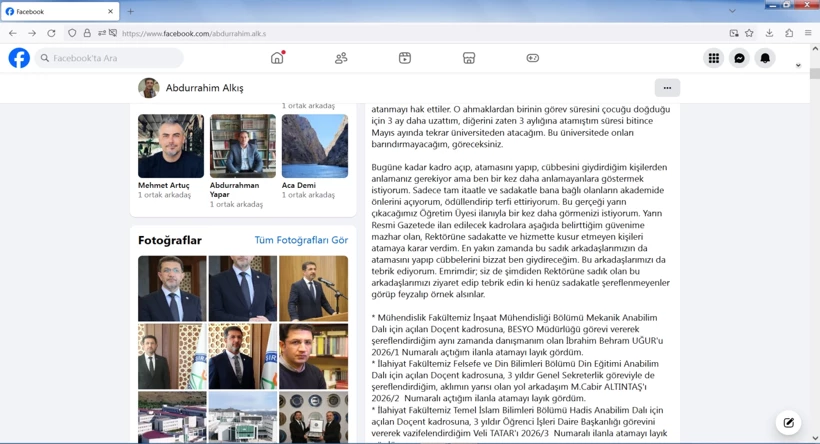This screenshot has height=444, width=820.
Task: Open the man at podium with microphone photo
Action: pyautogui.click(x=313, y=288)
